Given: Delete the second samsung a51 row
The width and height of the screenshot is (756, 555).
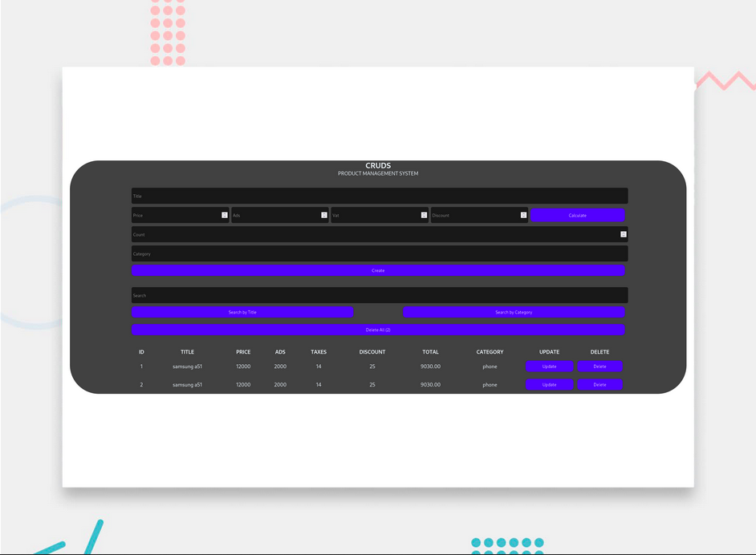Looking at the screenshot, I should click(x=600, y=385).
